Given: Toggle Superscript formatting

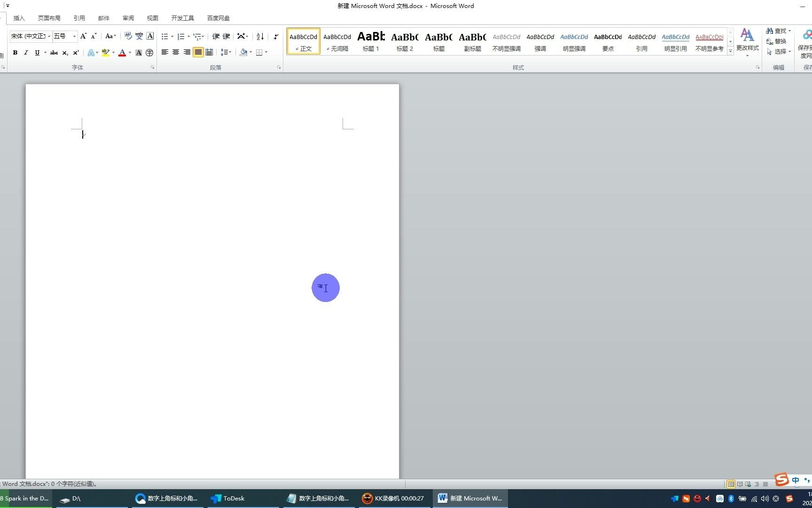Looking at the screenshot, I should click(76, 53).
